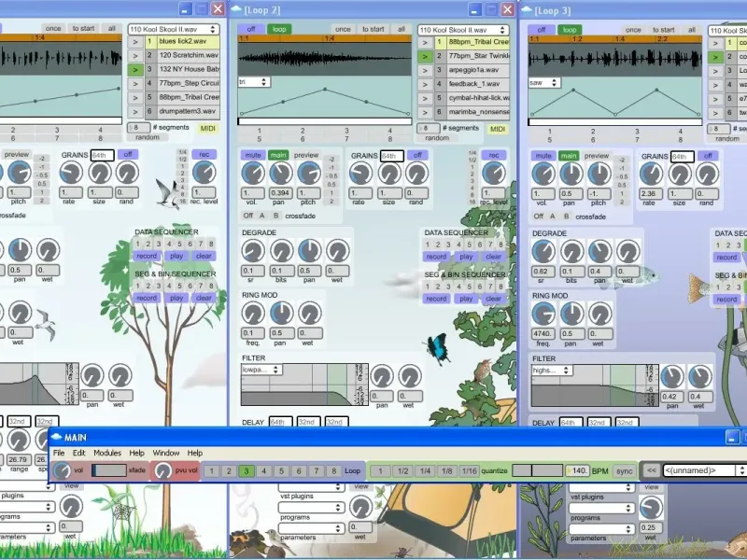This screenshot has width=747, height=560.
Task: Click play arrow for slot 4 in Loop 3
Action: click(x=714, y=85)
